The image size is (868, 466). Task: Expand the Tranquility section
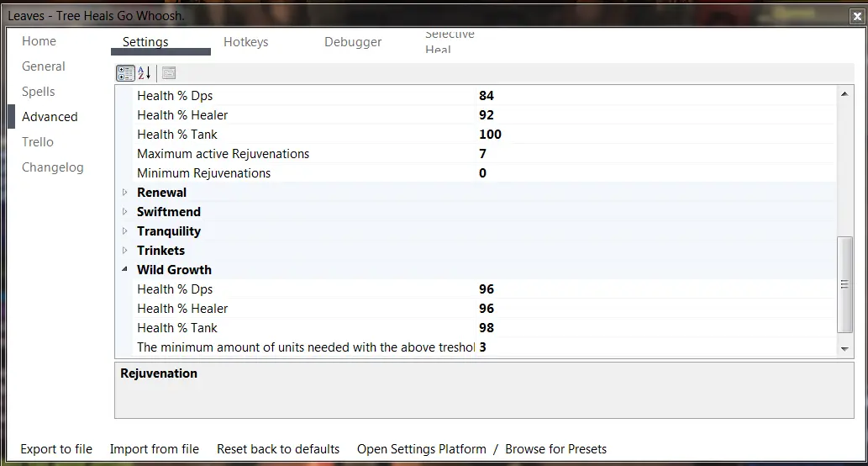[125, 231]
